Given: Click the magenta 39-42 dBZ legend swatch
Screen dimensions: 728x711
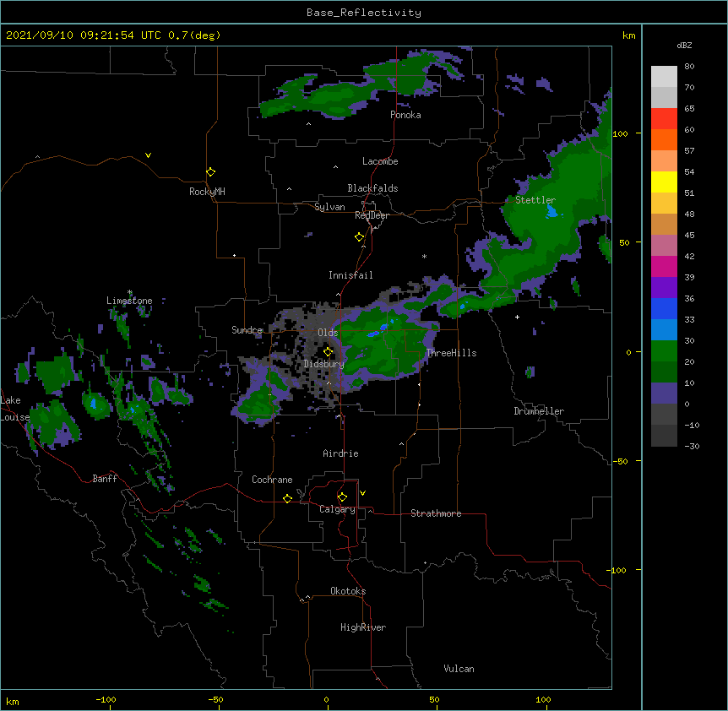Looking at the screenshot, I should 664,266.
